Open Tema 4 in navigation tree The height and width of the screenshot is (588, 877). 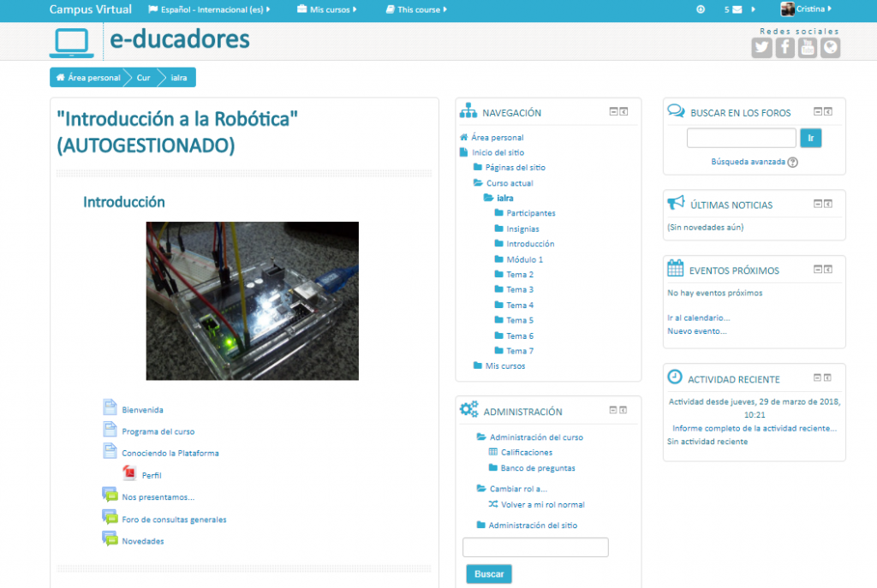click(519, 306)
